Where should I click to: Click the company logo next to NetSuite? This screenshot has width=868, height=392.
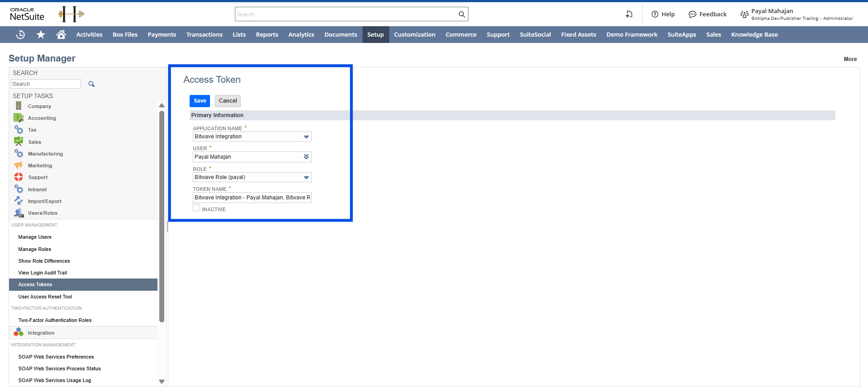pyautogui.click(x=72, y=14)
